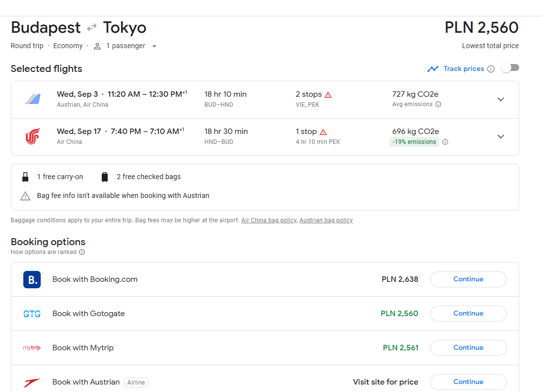Screen dimensions: 542x392
Task: Click the checked bags suitcase icon
Action: (x=105, y=177)
